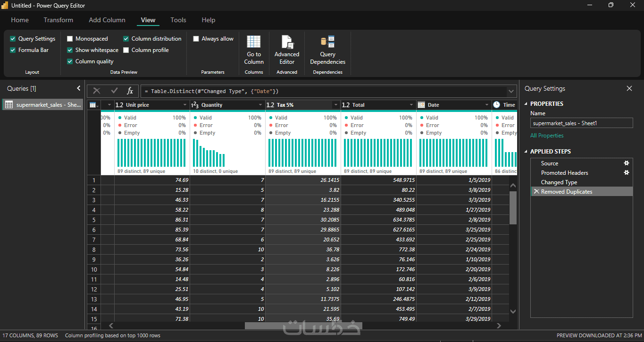The image size is (644, 342).
Task: Cancel the formula bar edit
Action: [x=97, y=91]
